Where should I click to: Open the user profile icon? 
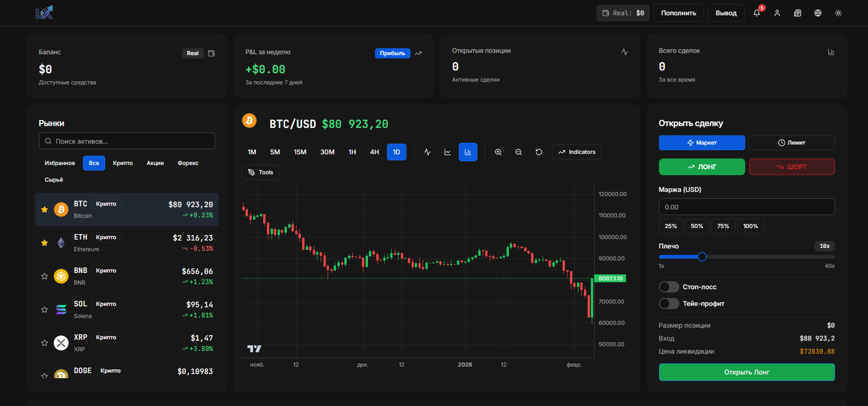777,13
